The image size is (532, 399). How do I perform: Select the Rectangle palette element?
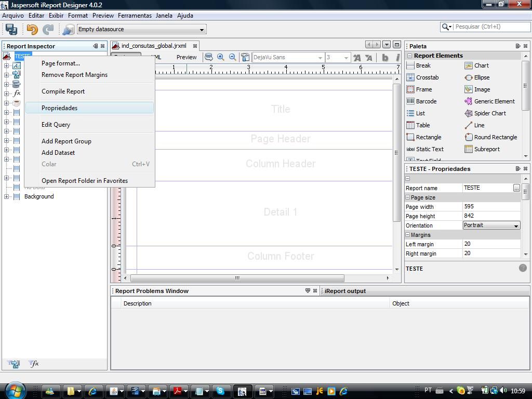(x=424, y=137)
